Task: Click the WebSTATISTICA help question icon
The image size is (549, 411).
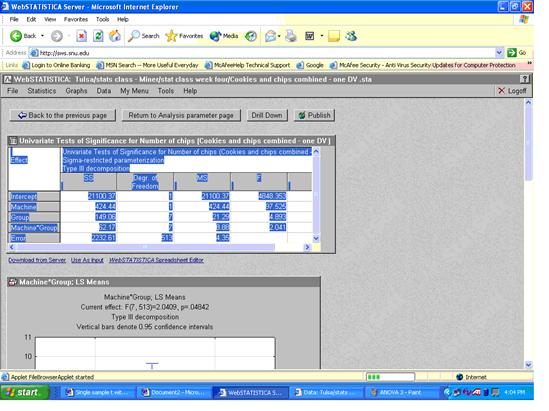Action: point(524,79)
